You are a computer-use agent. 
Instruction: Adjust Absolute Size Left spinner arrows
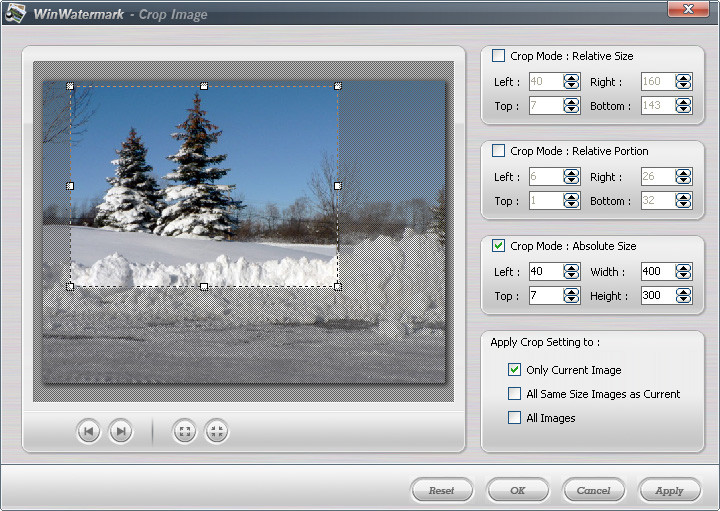(571, 272)
